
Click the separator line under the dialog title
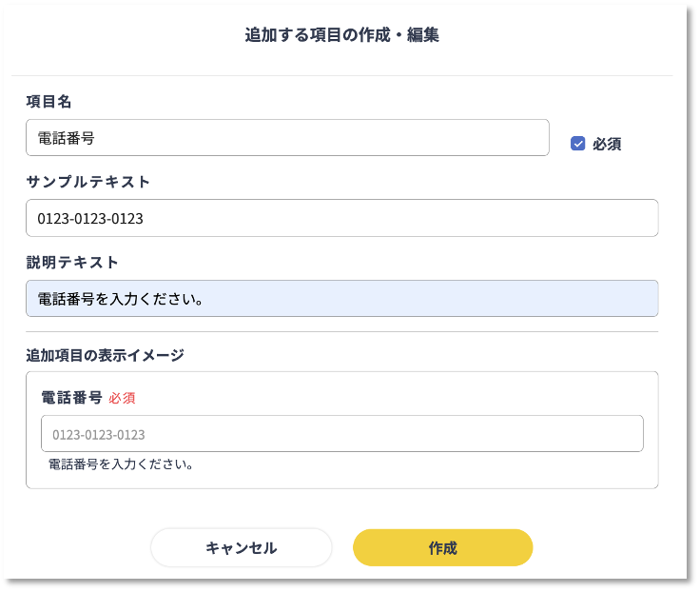pyautogui.click(x=341, y=75)
